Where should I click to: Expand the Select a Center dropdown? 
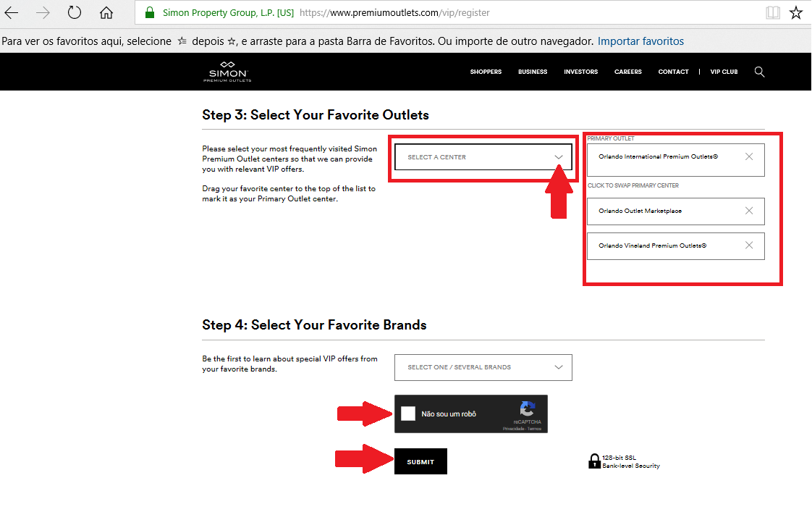[483, 157]
